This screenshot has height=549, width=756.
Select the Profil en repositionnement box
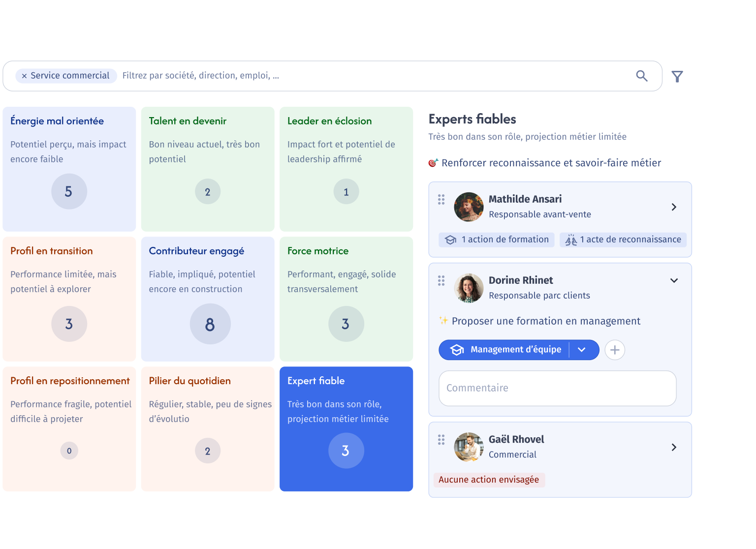pyautogui.click(x=69, y=428)
